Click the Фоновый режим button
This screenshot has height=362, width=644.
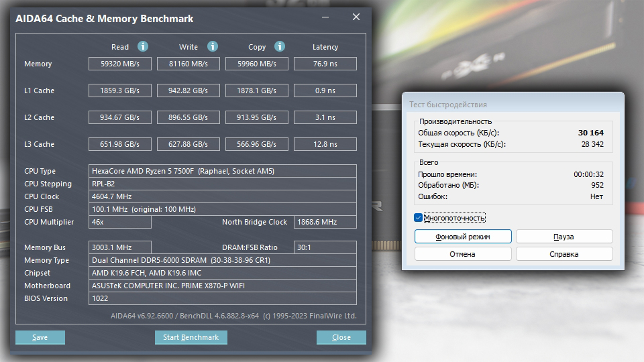pyautogui.click(x=463, y=237)
